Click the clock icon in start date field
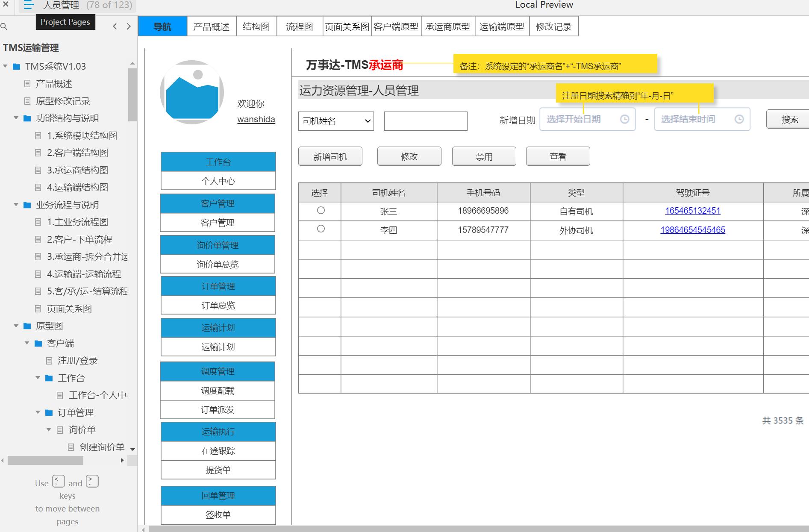Screen dimensions: 809x532 (624, 119)
